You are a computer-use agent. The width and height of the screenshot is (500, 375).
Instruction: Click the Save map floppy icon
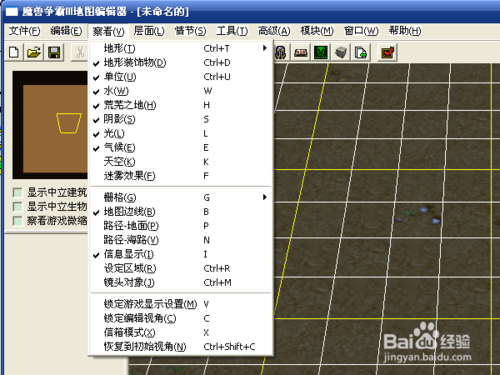click(54, 52)
